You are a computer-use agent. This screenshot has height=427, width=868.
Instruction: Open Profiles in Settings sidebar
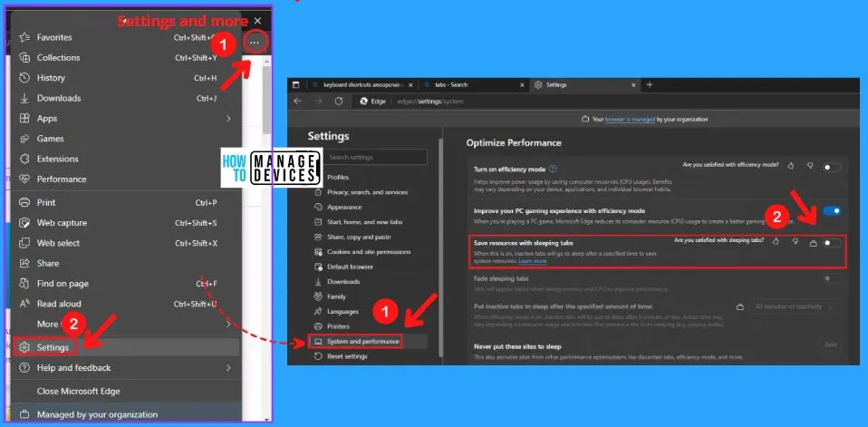click(x=338, y=177)
